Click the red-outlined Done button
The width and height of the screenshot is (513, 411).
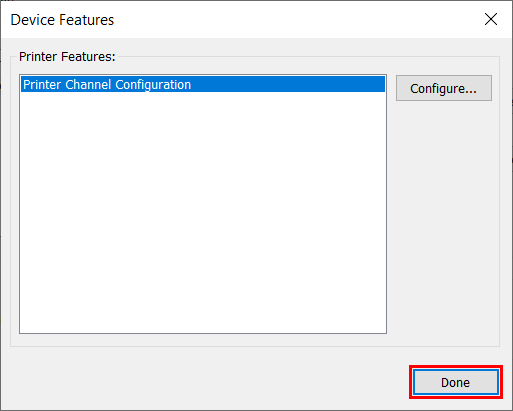[456, 382]
